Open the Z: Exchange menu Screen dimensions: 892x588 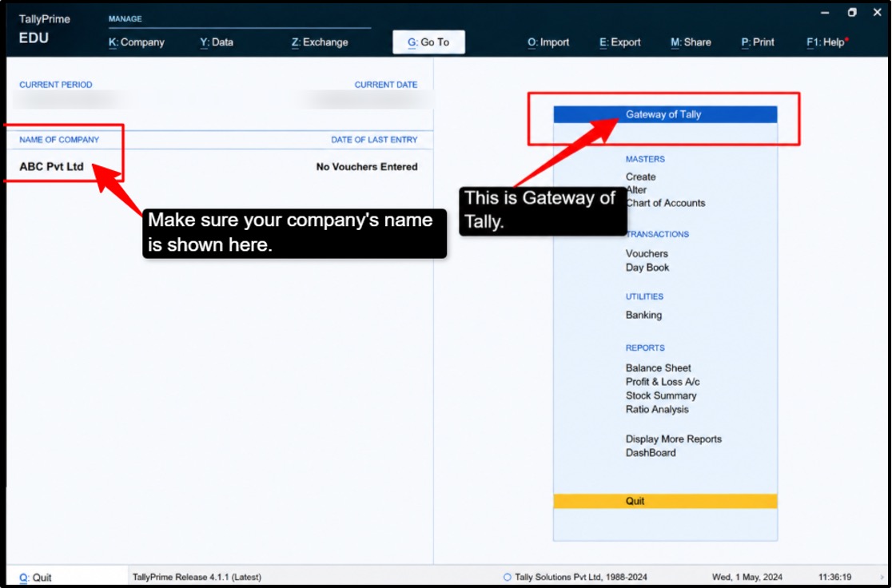[x=320, y=42]
